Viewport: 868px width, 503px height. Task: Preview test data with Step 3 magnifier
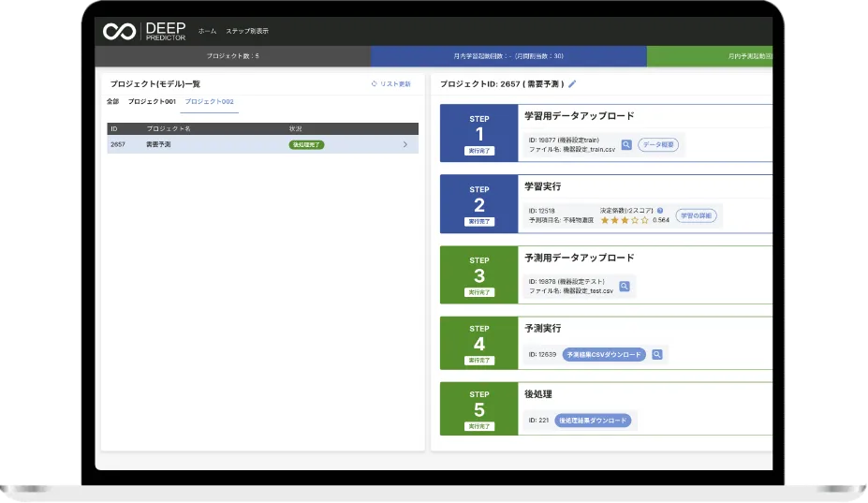point(625,287)
